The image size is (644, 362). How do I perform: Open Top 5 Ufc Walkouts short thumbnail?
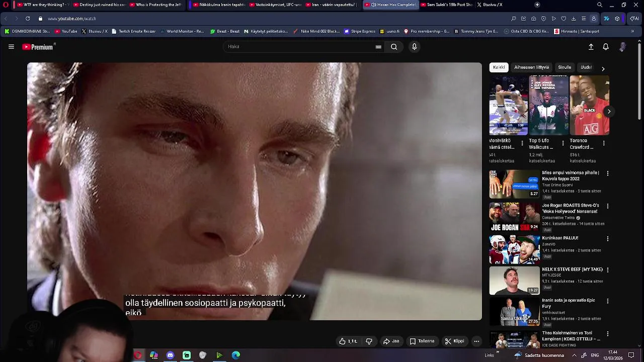[548, 105]
